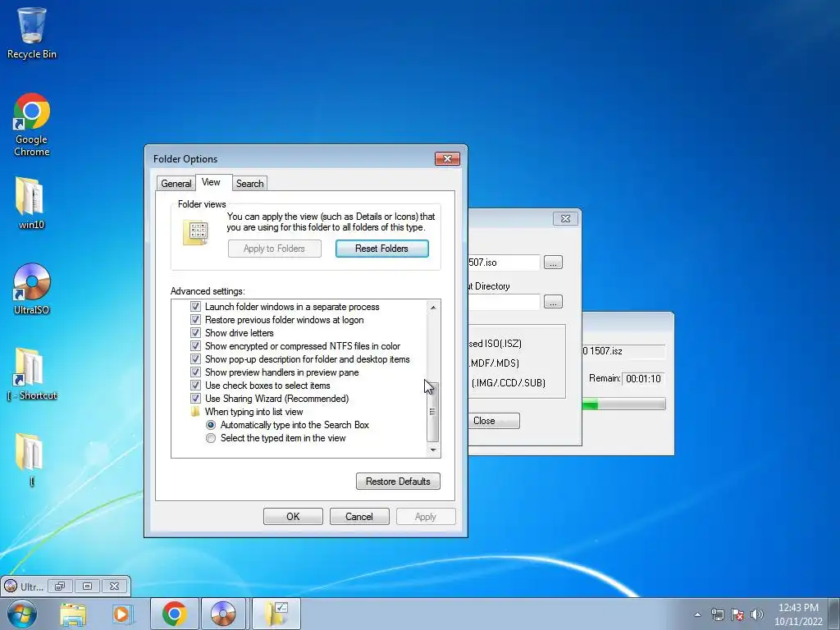Open the Windows Start menu orb
Viewport: 840px width, 630px height.
21,614
